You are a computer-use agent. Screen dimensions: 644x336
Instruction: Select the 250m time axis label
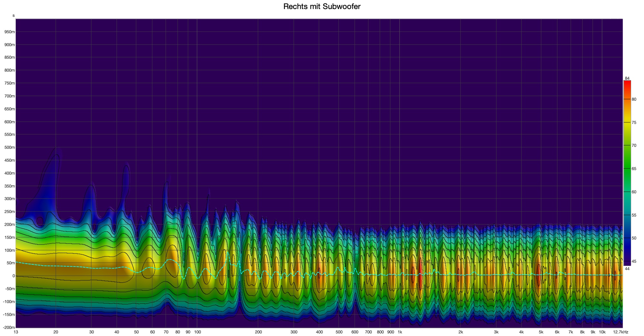pyautogui.click(x=9, y=212)
